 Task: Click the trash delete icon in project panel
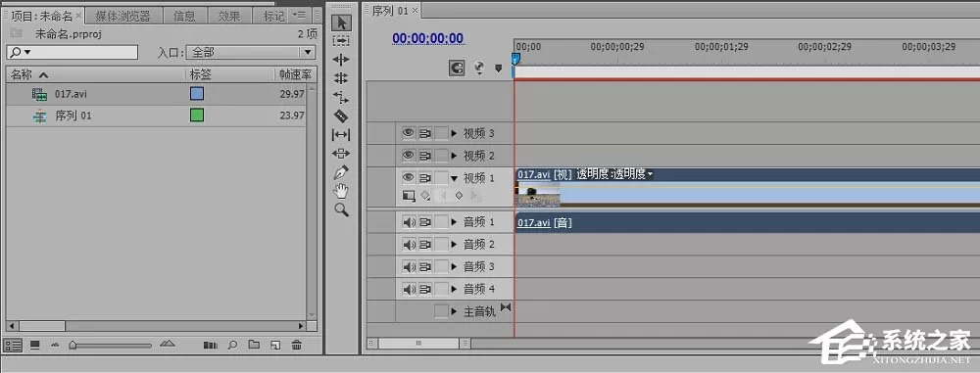[298, 345]
